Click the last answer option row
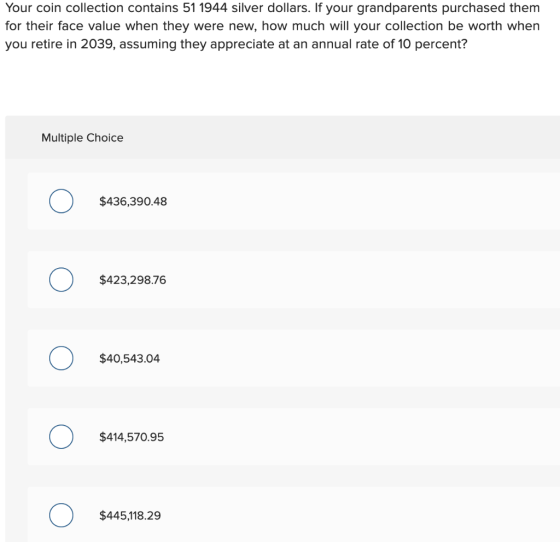This screenshot has height=542, width=560. tap(294, 515)
